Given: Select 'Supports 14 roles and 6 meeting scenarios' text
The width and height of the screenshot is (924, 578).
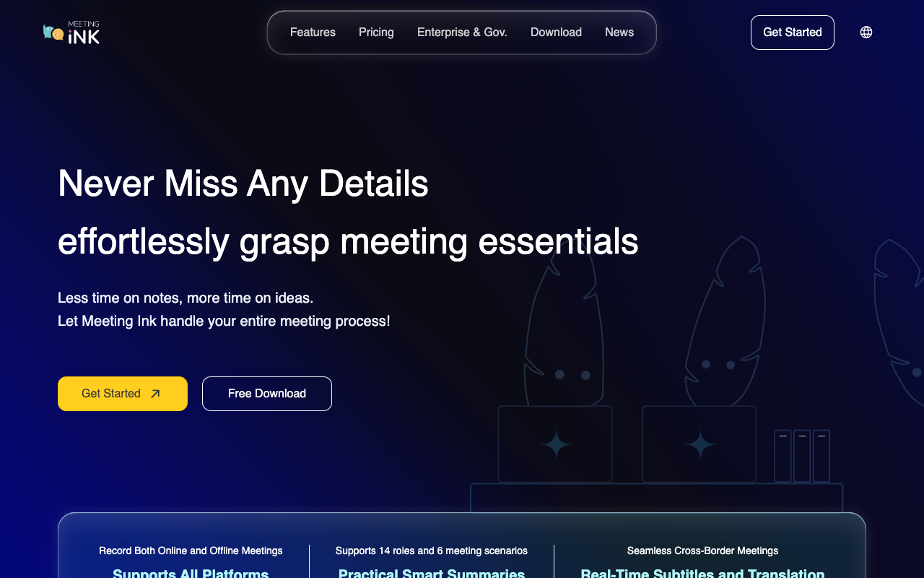Looking at the screenshot, I should 432,551.
